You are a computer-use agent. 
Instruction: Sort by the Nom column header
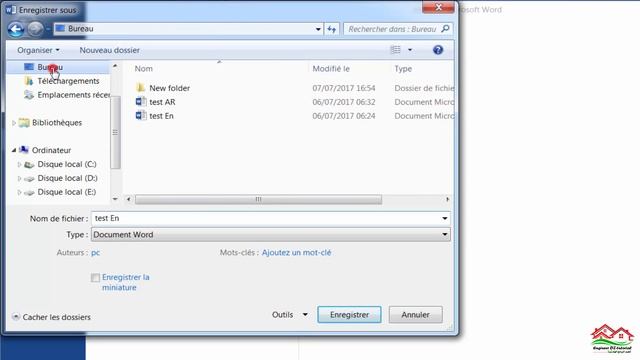pyautogui.click(x=144, y=69)
